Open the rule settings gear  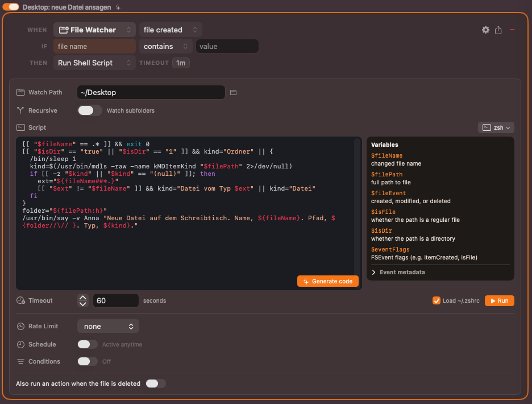click(485, 30)
